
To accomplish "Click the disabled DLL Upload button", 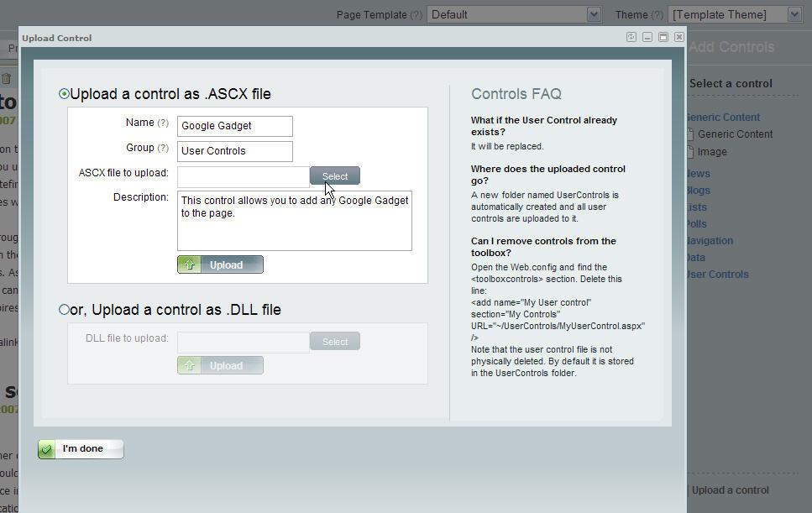I will [220, 365].
